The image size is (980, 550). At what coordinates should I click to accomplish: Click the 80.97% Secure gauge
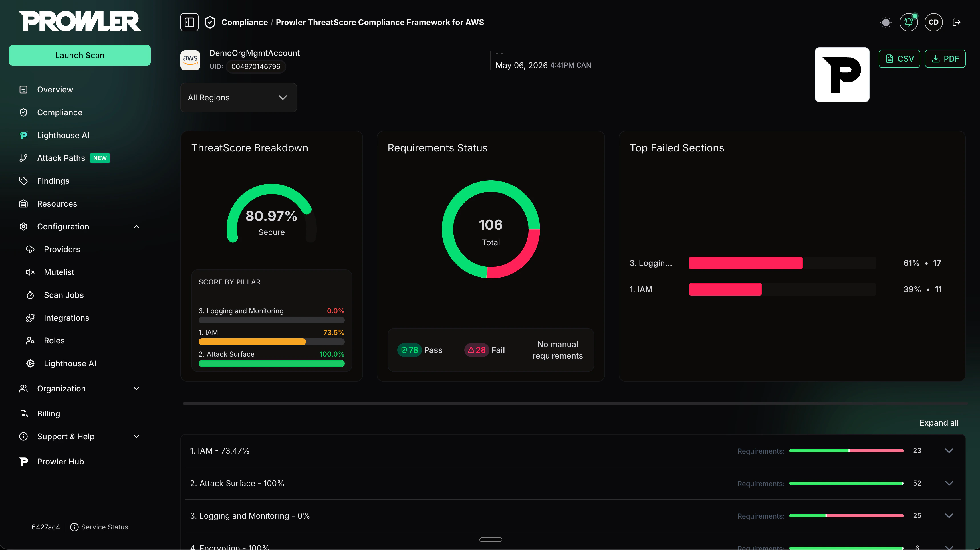[272, 214]
